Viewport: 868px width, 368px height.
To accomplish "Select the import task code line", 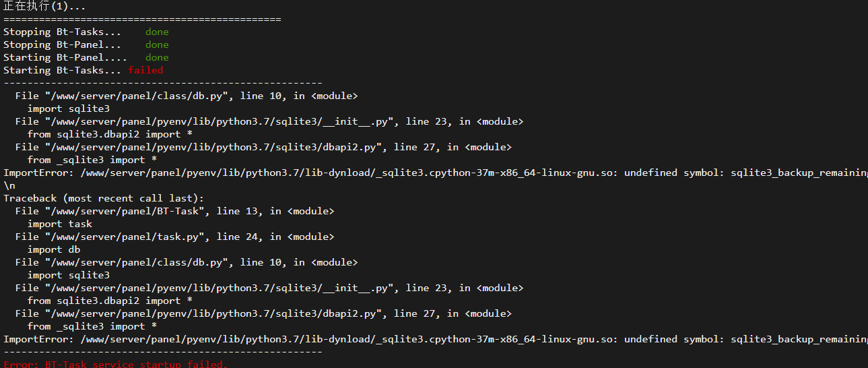I will (60, 224).
